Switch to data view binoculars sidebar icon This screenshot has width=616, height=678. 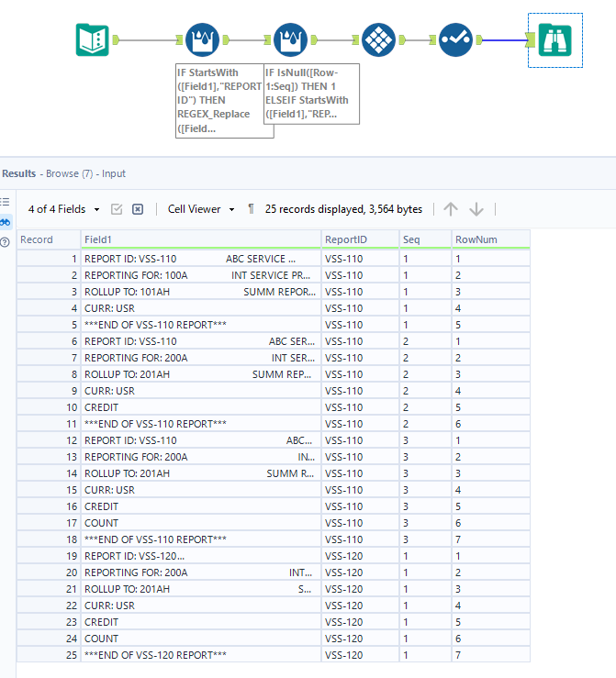click(x=5, y=222)
